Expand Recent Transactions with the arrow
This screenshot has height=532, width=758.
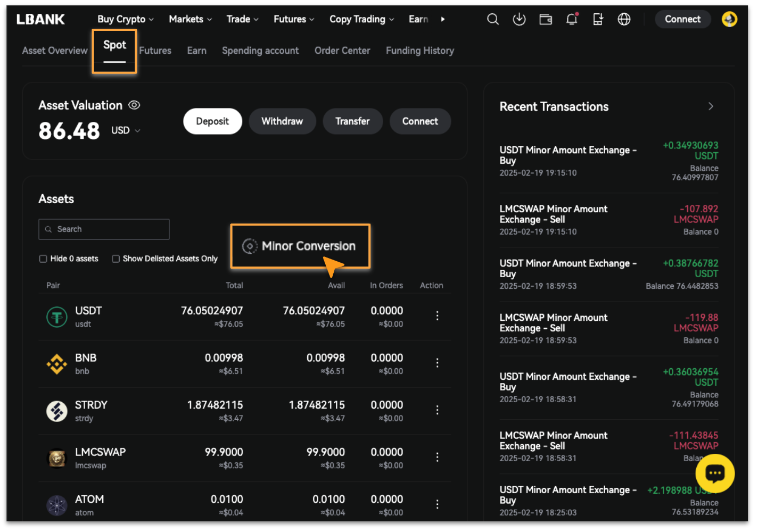click(711, 106)
